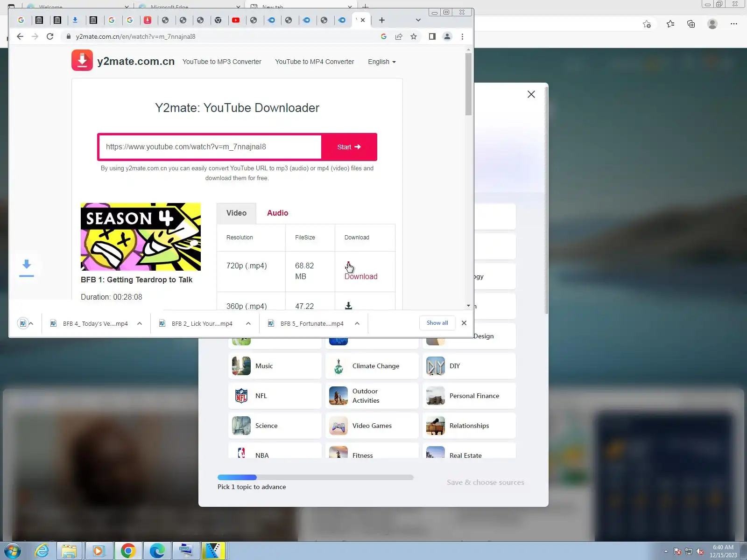The image size is (747, 560).
Task: Select the Music topic in Edge
Action: pyautogui.click(x=275, y=366)
